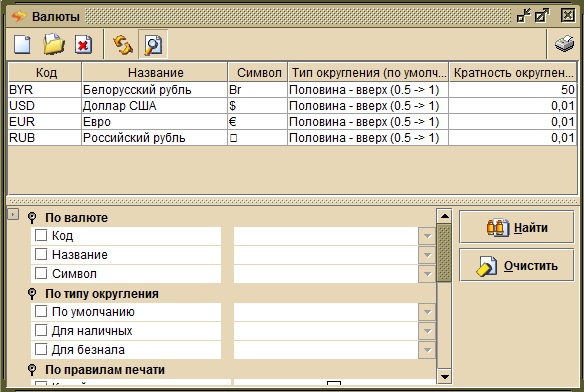Open the По умолчанию dropdown arrow
This screenshot has width=584, height=392.
pyautogui.click(x=427, y=312)
